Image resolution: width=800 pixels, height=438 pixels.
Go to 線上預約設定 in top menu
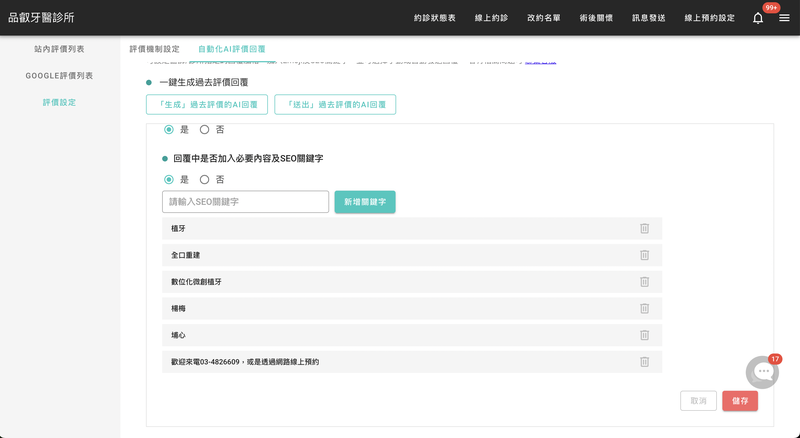click(709, 18)
